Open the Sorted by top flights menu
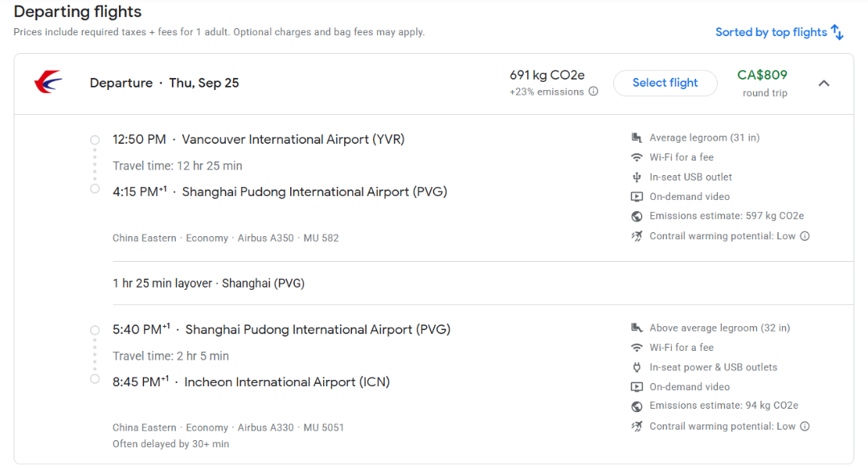The width and height of the screenshot is (868, 469). tap(771, 32)
